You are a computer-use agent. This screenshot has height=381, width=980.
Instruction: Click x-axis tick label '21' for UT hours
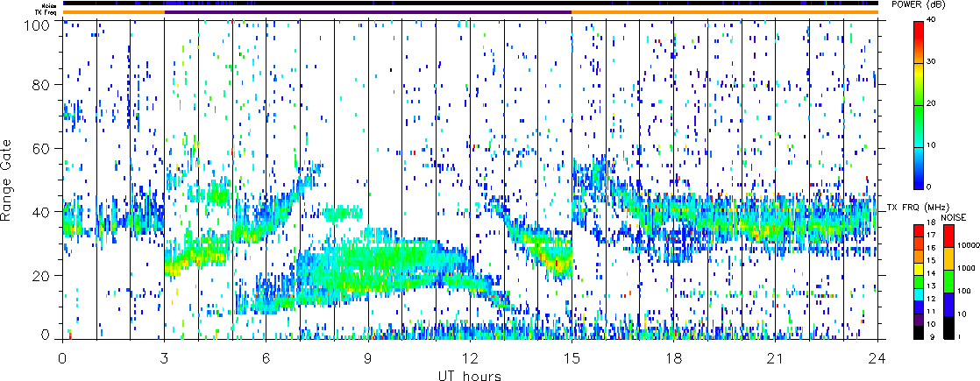point(776,358)
